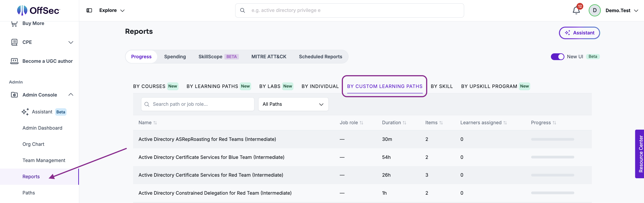The image size is (644, 203).
Task: Sort table by Job role
Action: (x=361, y=123)
